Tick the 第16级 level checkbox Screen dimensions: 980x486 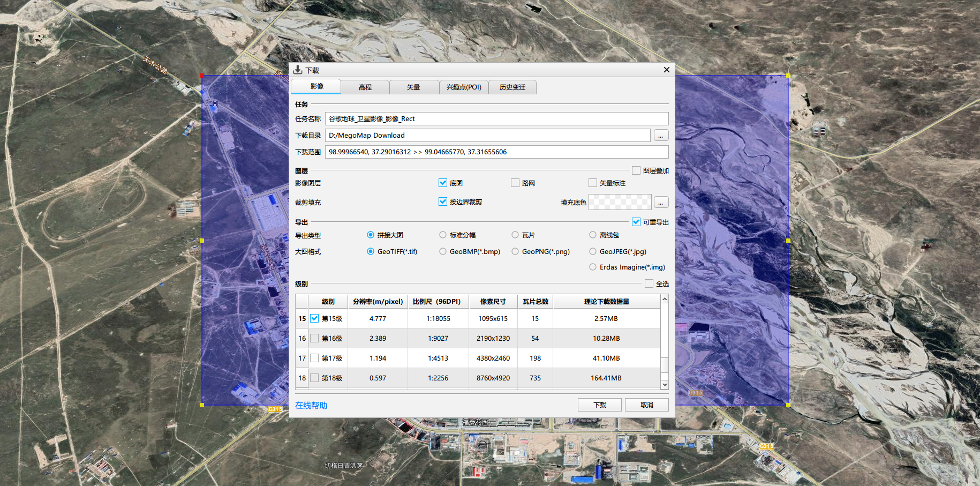pyautogui.click(x=314, y=338)
